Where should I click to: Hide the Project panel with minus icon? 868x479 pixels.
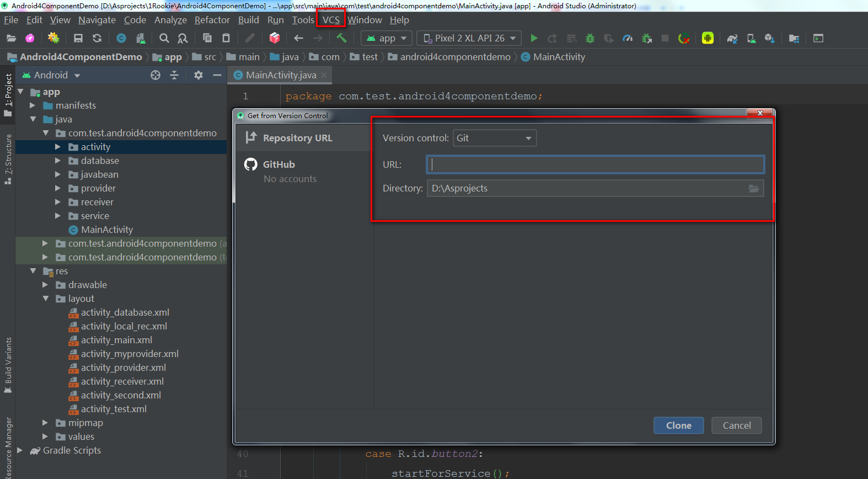(x=217, y=75)
